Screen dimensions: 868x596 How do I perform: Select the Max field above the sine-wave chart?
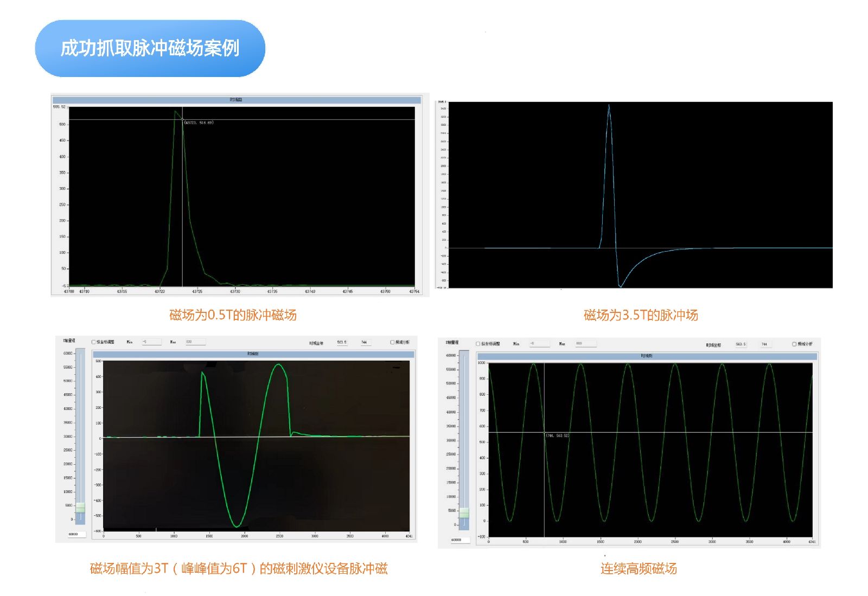(585, 344)
